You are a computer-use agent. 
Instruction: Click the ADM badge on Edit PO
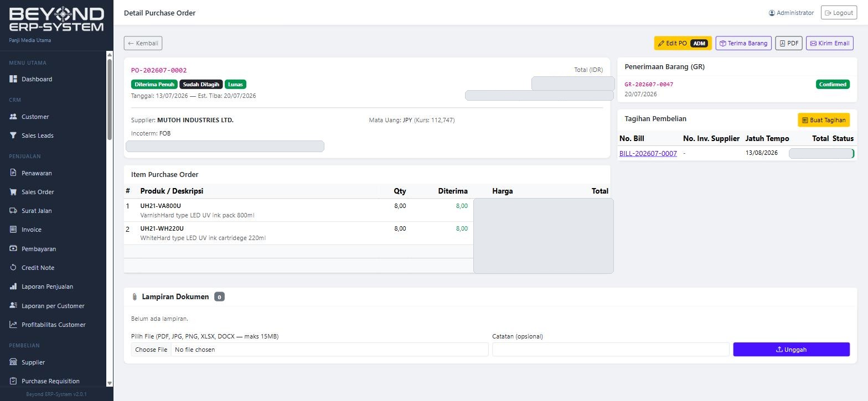coord(699,43)
